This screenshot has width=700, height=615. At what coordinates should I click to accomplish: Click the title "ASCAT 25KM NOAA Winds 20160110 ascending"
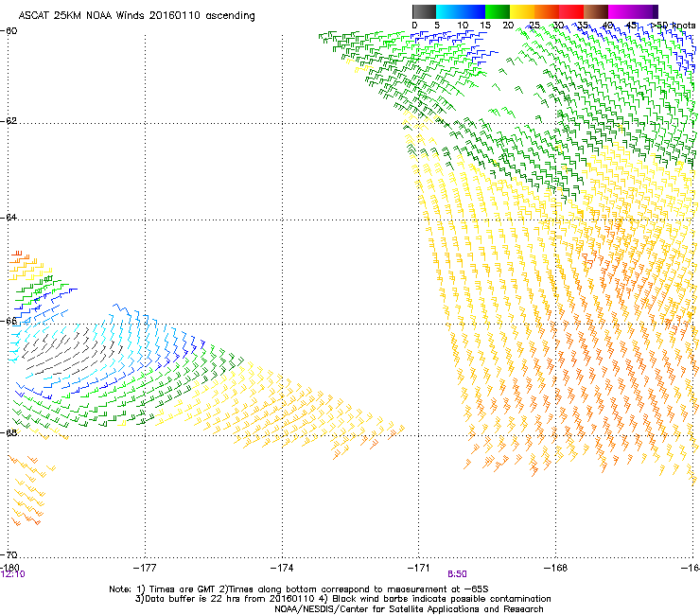coord(136,16)
